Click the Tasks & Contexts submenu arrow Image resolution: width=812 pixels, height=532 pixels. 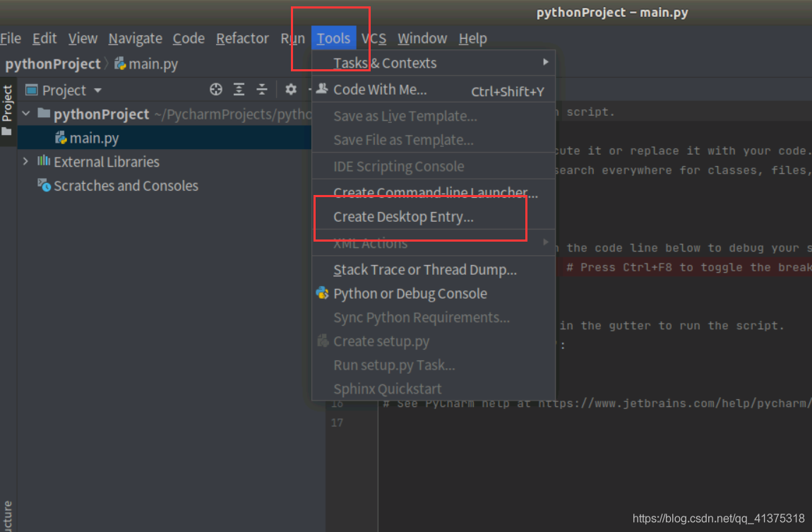(545, 62)
